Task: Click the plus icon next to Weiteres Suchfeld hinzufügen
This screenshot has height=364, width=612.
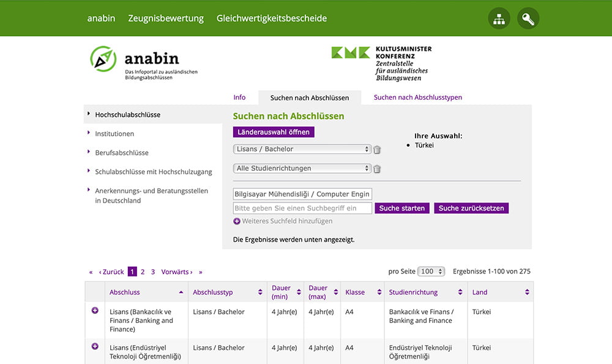Action: pyautogui.click(x=237, y=221)
